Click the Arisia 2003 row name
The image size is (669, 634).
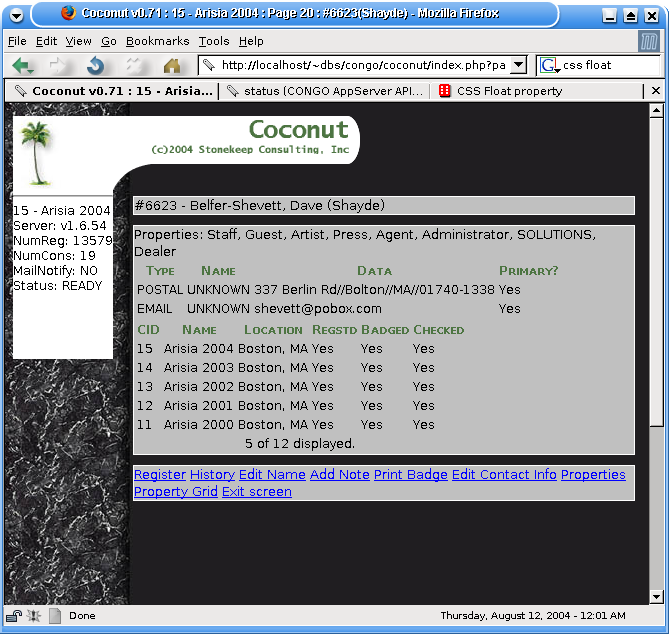[x=198, y=367]
